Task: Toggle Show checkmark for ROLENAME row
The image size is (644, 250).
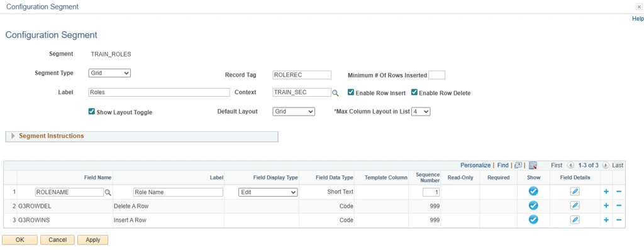Action: 533,192
